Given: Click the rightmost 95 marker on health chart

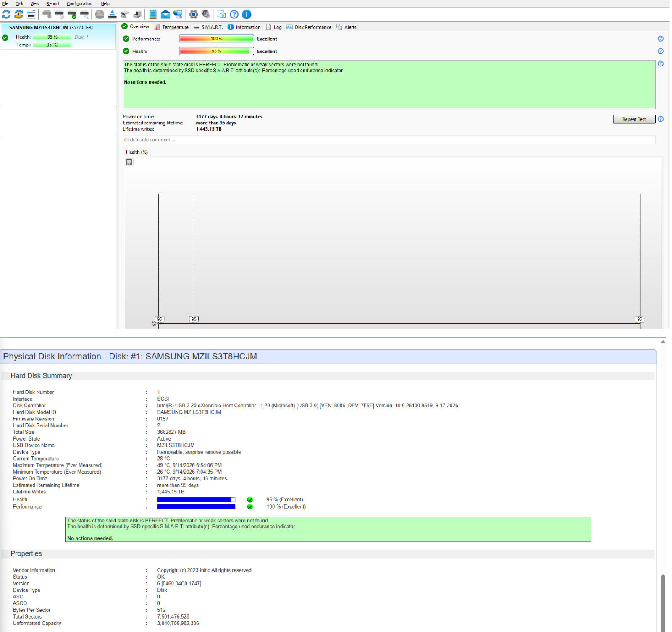Looking at the screenshot, I should pyautogui.click(x=639, y=319).
